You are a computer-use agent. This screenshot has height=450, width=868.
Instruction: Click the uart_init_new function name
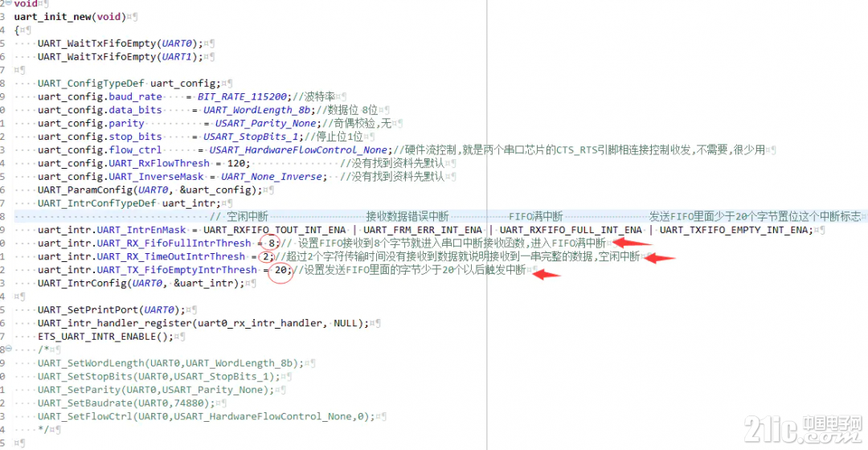pyautogui.click(x=52, y=17)
